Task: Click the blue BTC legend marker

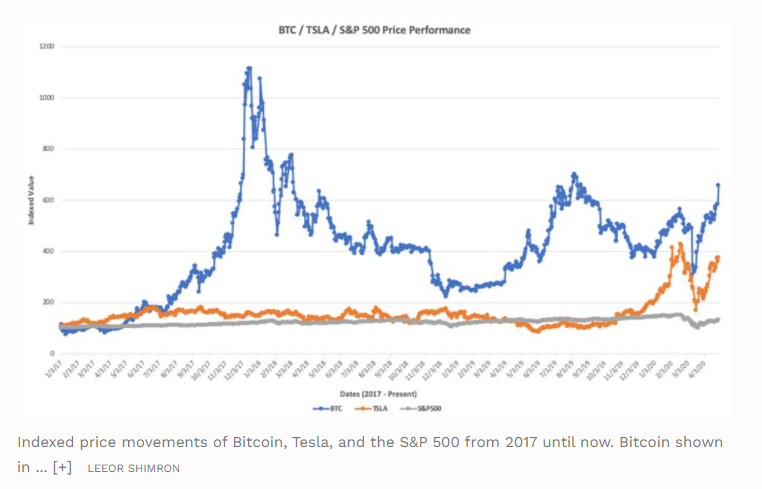Action: coord(321,409)
